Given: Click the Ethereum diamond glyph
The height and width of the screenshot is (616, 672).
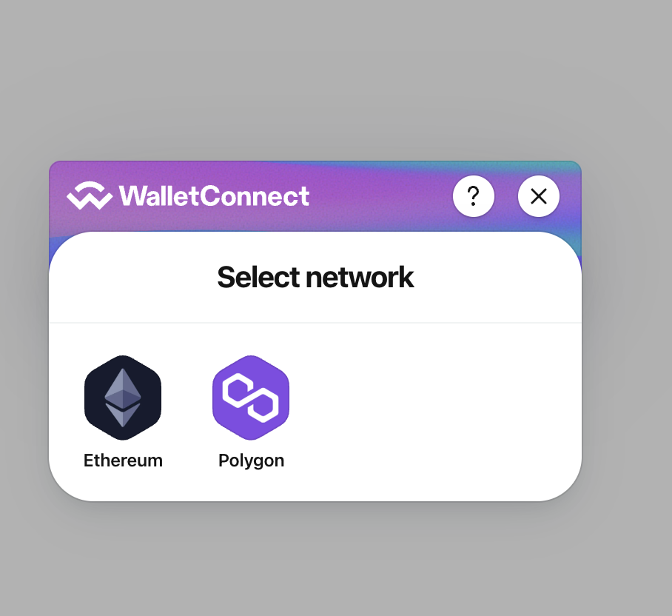Looking at the screenshot, I should [123, 398].
